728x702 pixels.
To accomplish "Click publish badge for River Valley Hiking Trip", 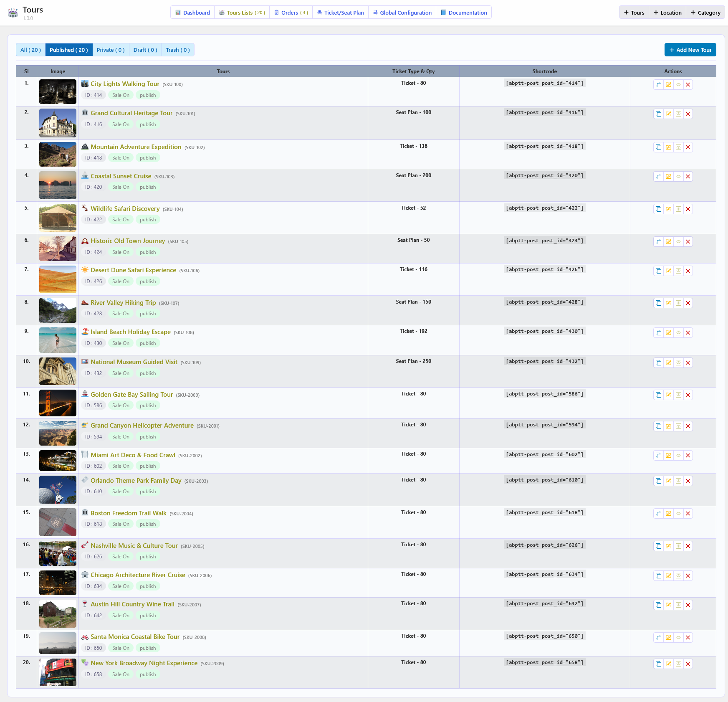I will point(148,314).
